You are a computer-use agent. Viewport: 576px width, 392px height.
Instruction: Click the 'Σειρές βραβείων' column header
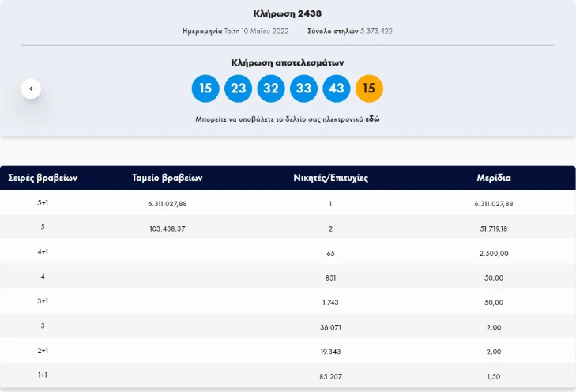(x=43, y=178)
